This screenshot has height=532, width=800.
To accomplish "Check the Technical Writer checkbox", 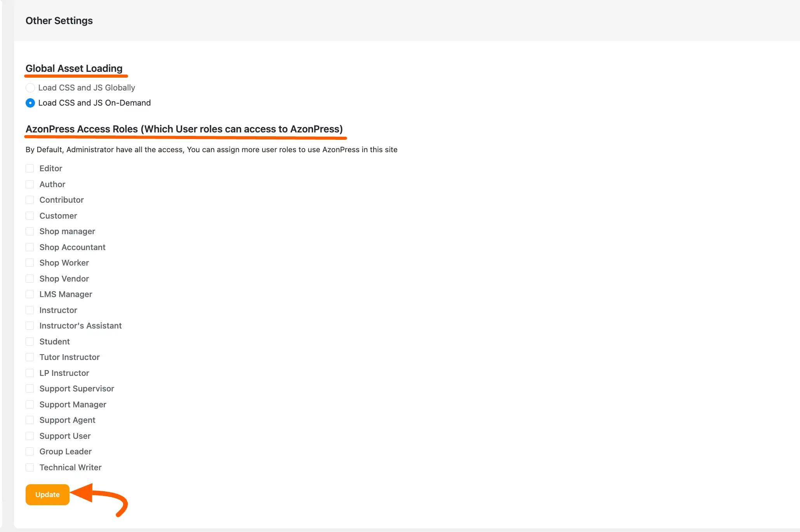I will [30, 467].
